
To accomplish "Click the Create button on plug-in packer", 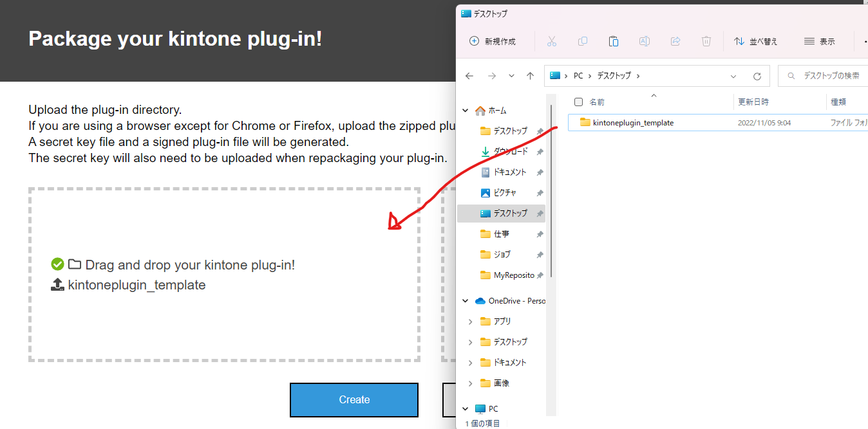I will pyautogui.click(x=354, y=400).
